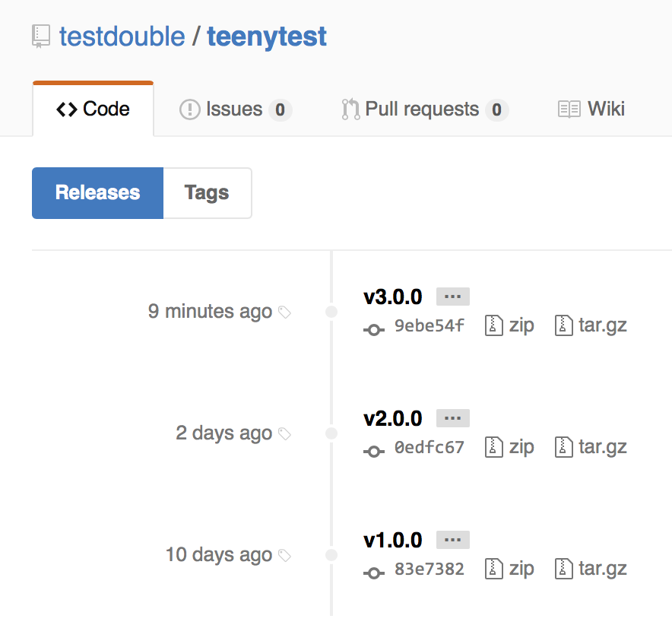
Task: Open the v2.0.0 release title
Action: (x=393, y=418)
